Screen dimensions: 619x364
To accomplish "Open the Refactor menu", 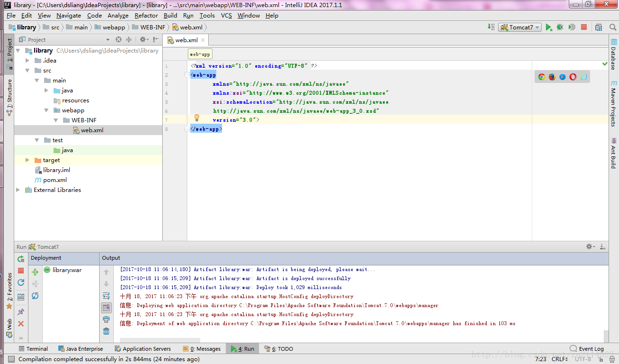I will [146, 16].
